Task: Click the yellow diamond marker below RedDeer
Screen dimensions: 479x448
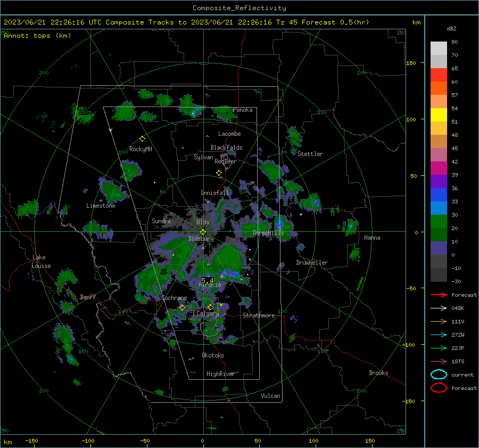Action: click(x=219, y=173)
